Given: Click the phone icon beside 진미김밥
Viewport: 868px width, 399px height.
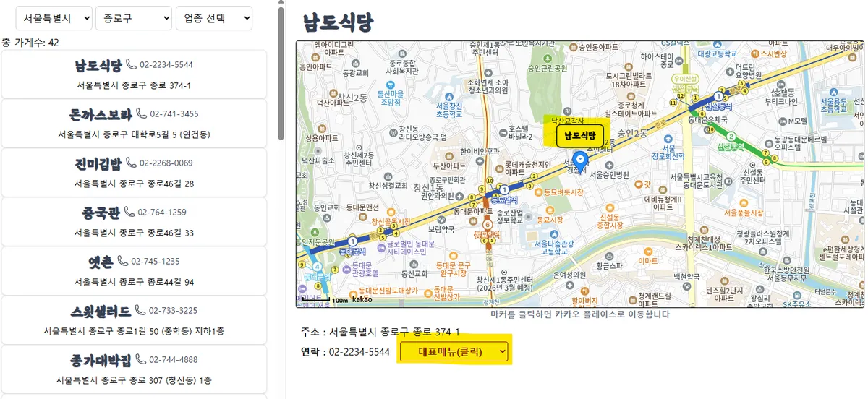Looking at the screenshot, I should pyautogui.click(x=131, y=163).
